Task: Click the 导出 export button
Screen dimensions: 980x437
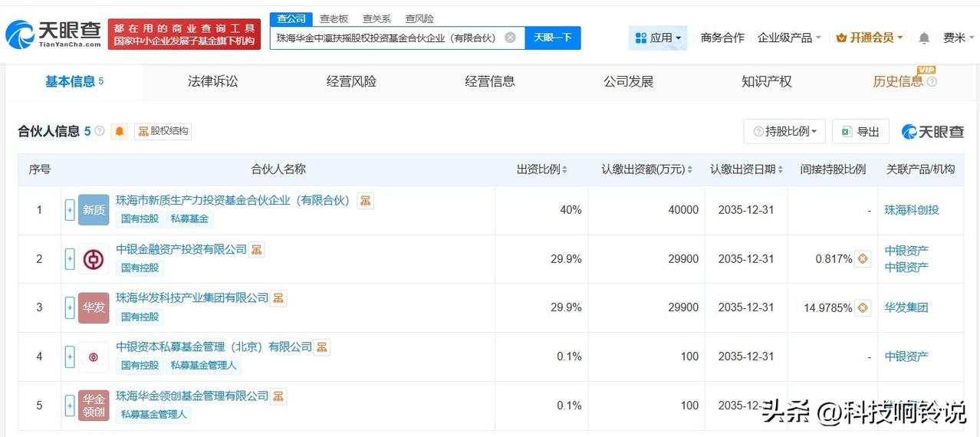Action: 860,131
